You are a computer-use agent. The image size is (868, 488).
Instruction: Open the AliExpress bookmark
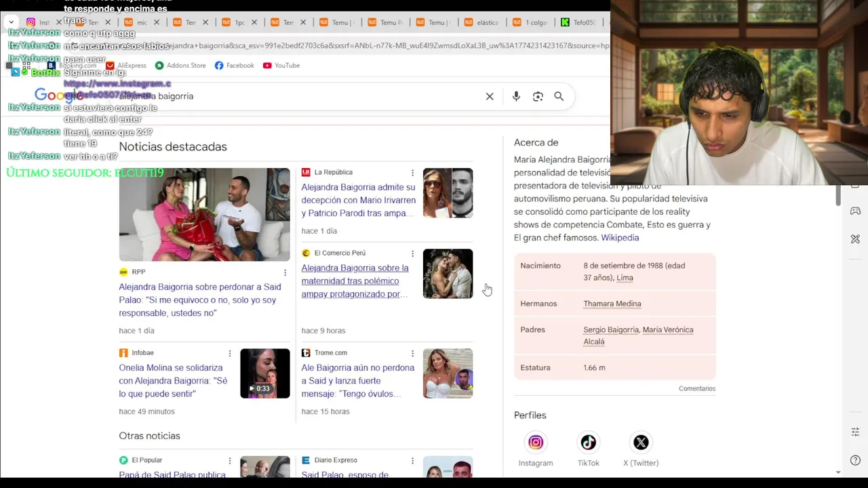[125, 65]
